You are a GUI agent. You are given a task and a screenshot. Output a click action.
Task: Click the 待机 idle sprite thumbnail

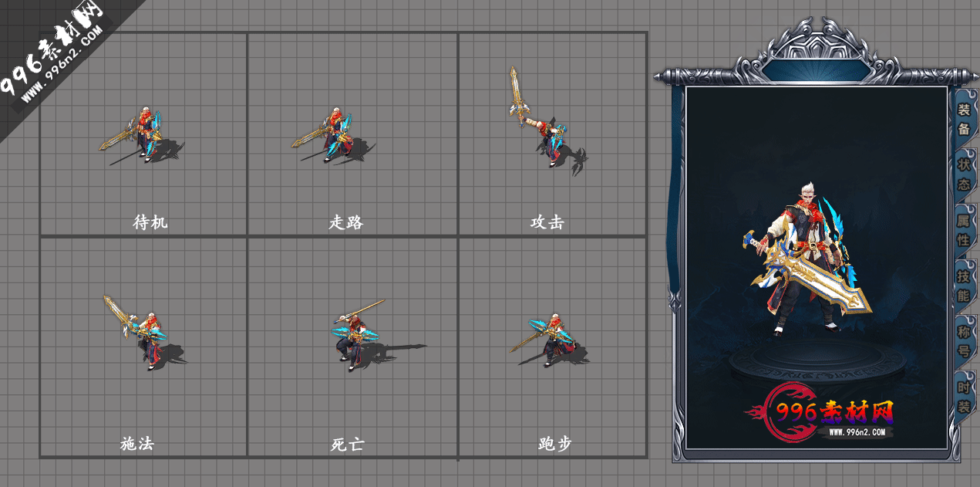[142, 136]
